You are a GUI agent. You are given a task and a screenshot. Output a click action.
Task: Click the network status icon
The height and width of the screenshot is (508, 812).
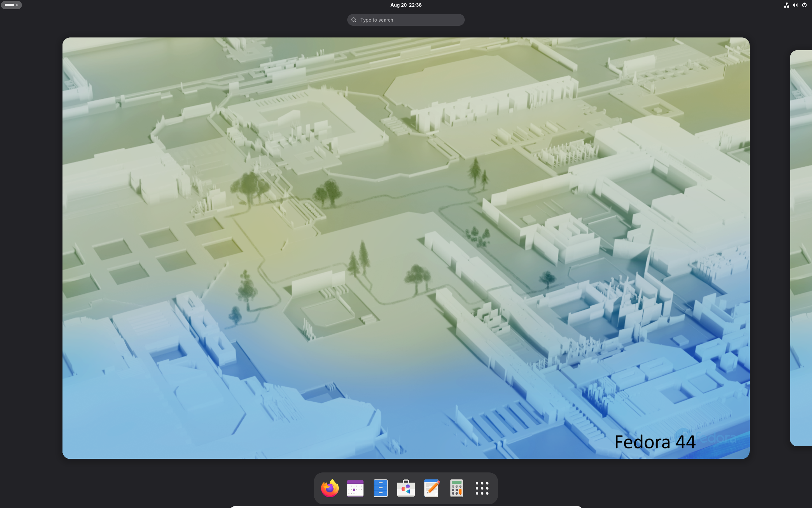click(786, 5)
